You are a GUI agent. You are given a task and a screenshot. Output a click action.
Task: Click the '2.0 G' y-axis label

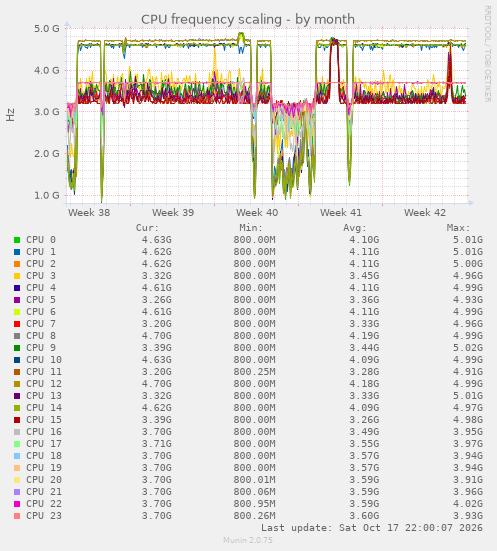tap(47, 154)
